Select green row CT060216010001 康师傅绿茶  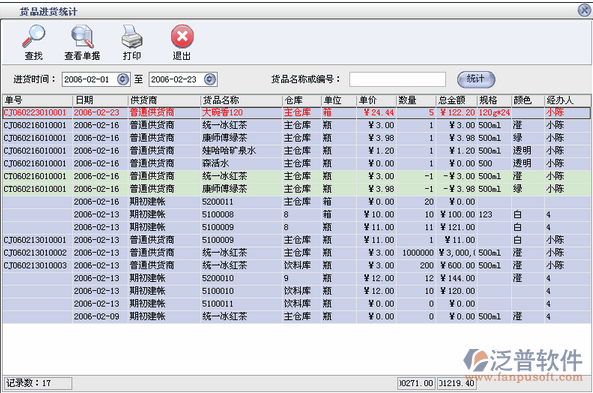coord(296,189)
